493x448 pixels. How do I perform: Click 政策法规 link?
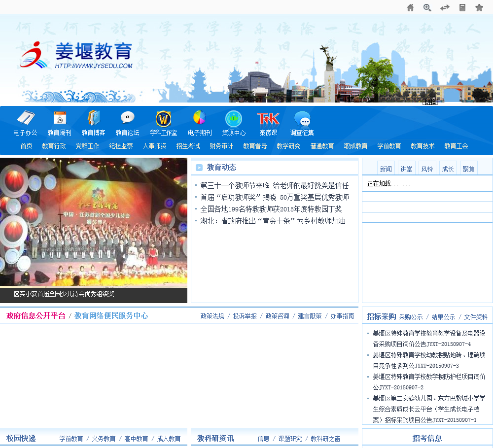tap(212, 316)
